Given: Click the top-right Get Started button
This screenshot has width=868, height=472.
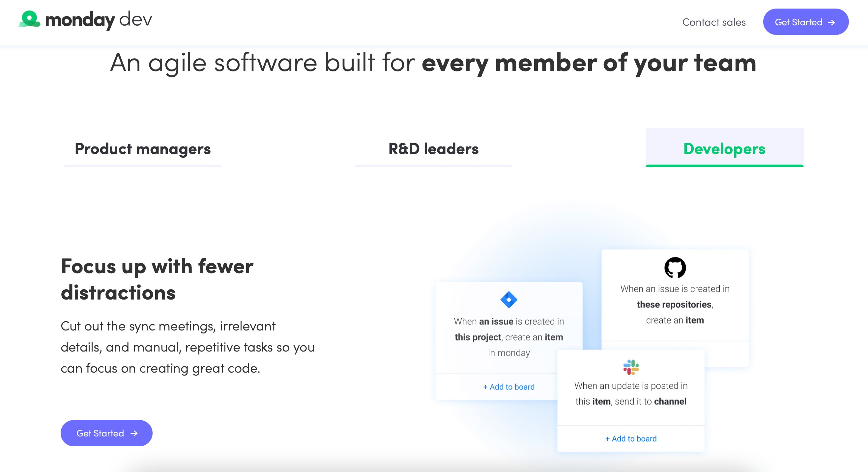Looking at the screenshot, I should (806, 22).
